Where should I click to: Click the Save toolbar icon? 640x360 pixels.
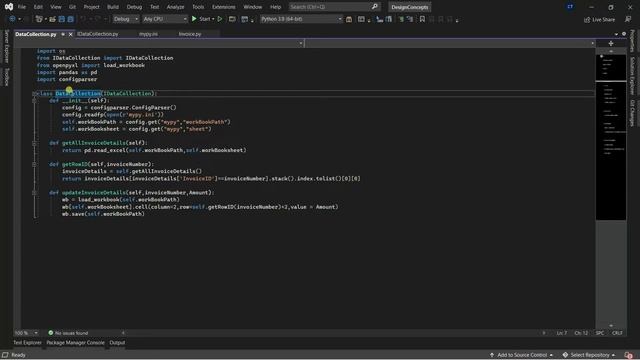pos(62,19)
